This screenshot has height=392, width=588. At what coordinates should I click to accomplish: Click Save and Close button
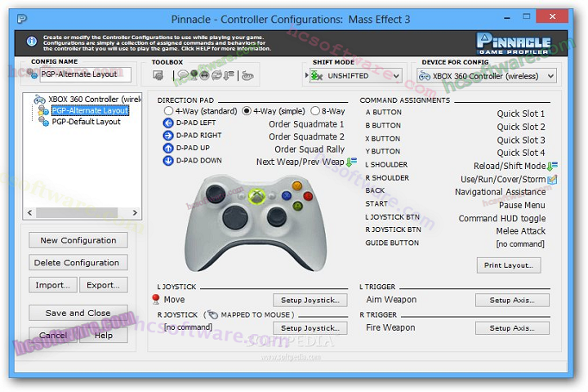pos(78,313)
